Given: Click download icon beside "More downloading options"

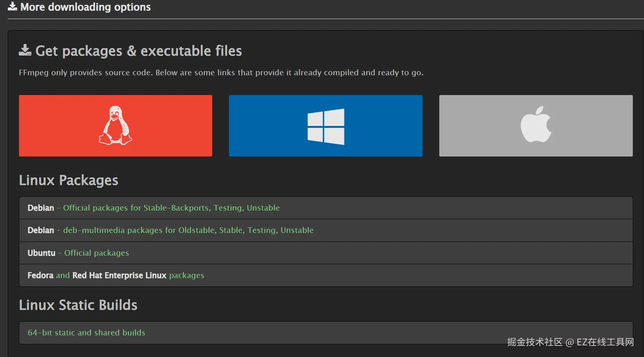Looking at the screenshot, I should [x=12, y=6].
